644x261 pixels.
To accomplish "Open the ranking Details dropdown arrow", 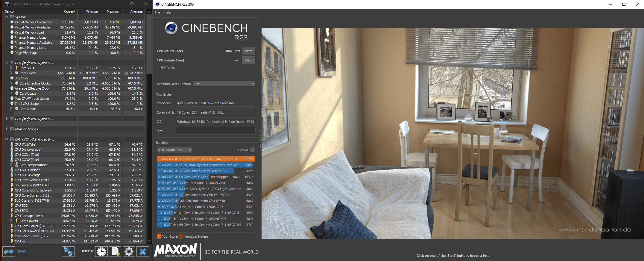I will pyautogui.click(x=253, y=150).
